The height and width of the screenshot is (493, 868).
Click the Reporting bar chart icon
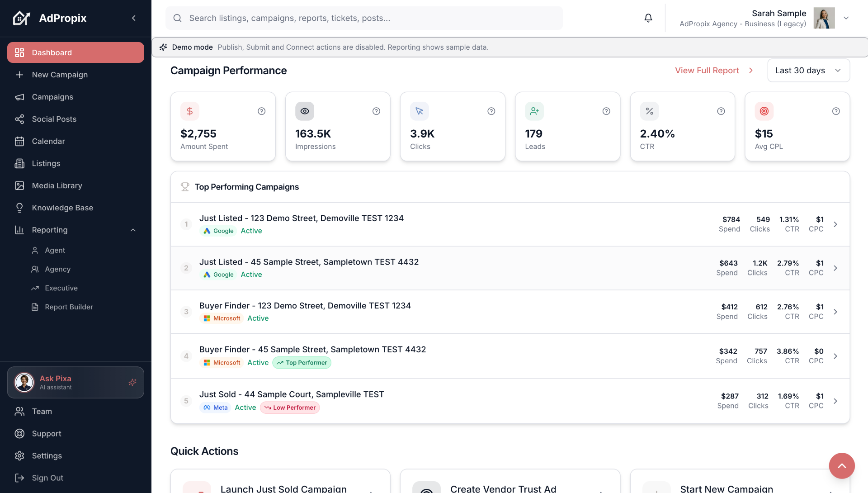pos(19,230)
